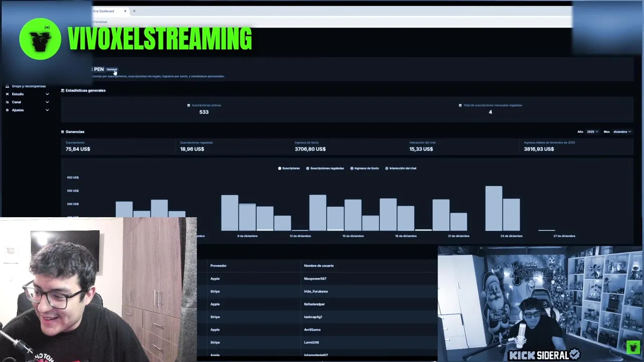The height and width of the screenshot is (362, 644).
Task: Select username Iride_Furukawa
Action: tap(316, 292)
